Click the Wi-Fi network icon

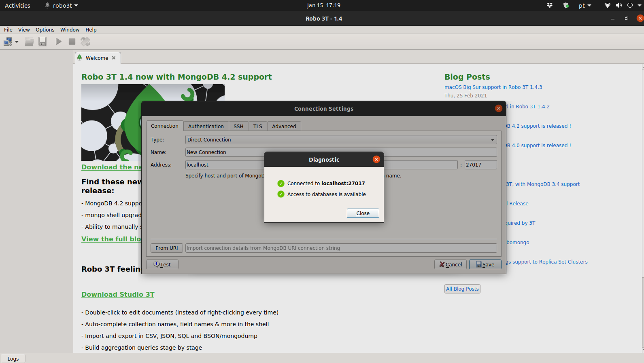click(607, 5)
